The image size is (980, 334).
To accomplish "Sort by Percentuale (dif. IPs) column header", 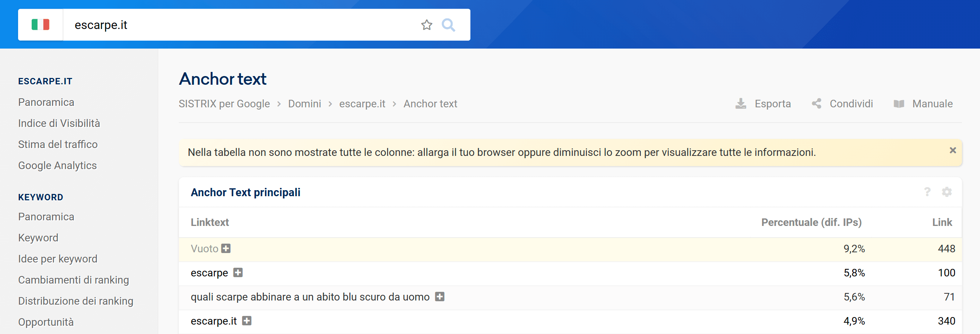I will coord(811,222).
